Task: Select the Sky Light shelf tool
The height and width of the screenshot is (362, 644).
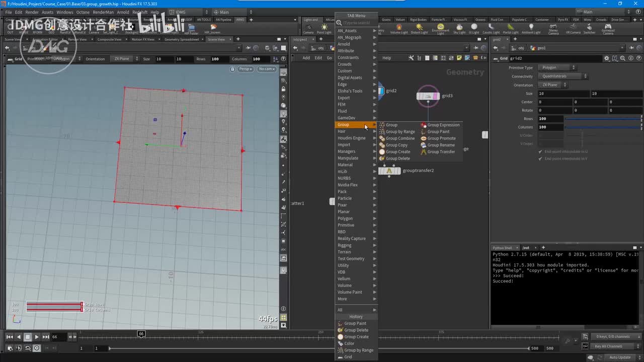Action: click(459, 28)
